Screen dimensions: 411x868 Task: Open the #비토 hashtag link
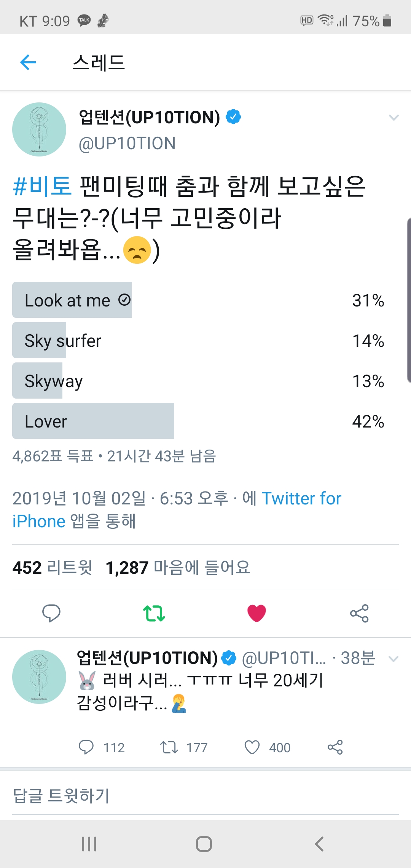pos(42,187)
